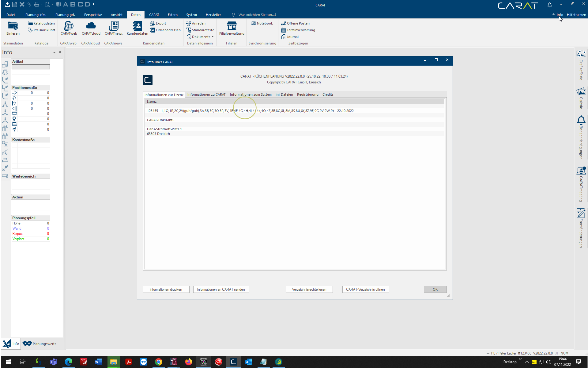Viewport: 588px width, 368px height.
Task: Click the Artikel input field
Action: [31, 67]
